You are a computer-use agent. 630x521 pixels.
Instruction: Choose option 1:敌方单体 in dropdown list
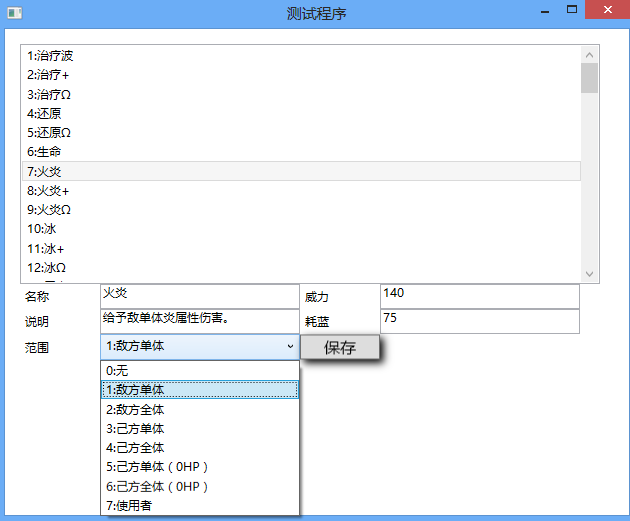pos(200,390)
